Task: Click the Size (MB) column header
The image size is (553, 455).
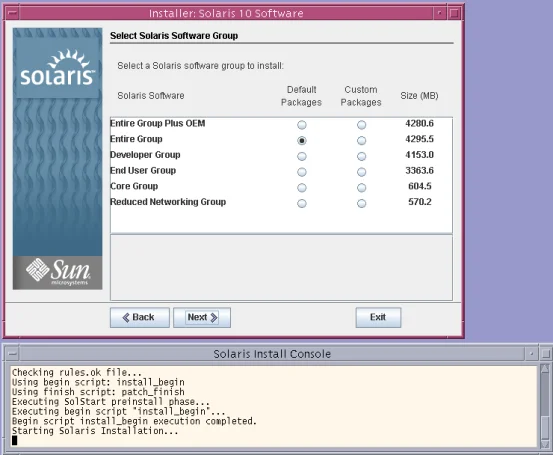Action: [x=419, y=96]
